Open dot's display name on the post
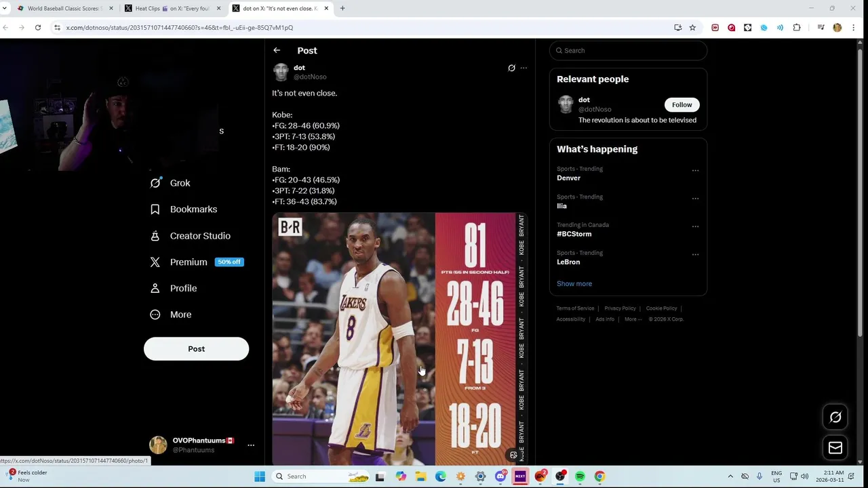This screenshot has width=868, height=488. coord(299,68)
